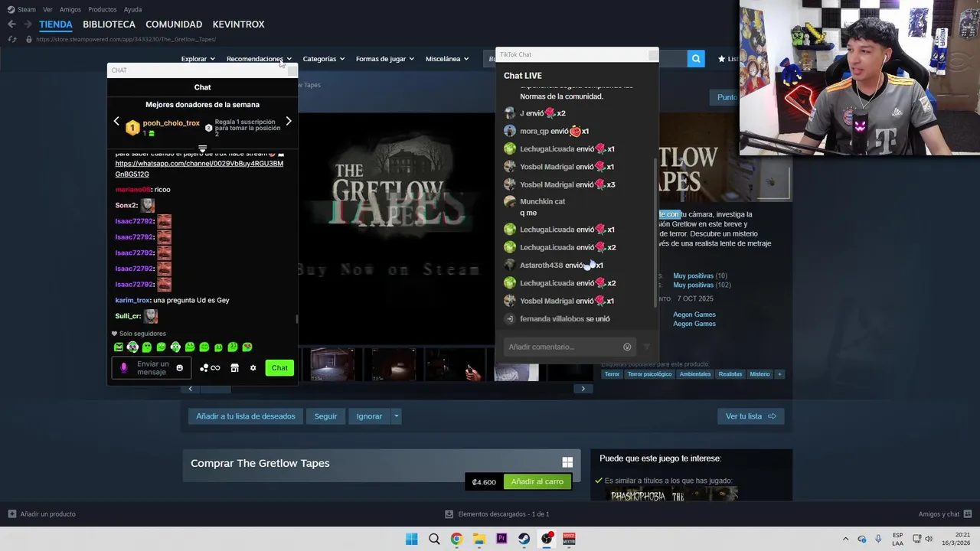Open Premiere Pro from taskbar

point(501,539)
